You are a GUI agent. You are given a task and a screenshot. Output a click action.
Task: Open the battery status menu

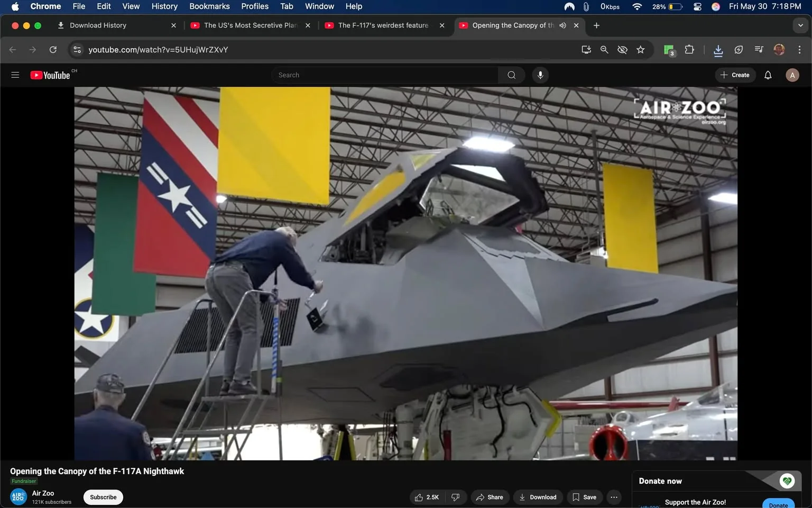667,6
